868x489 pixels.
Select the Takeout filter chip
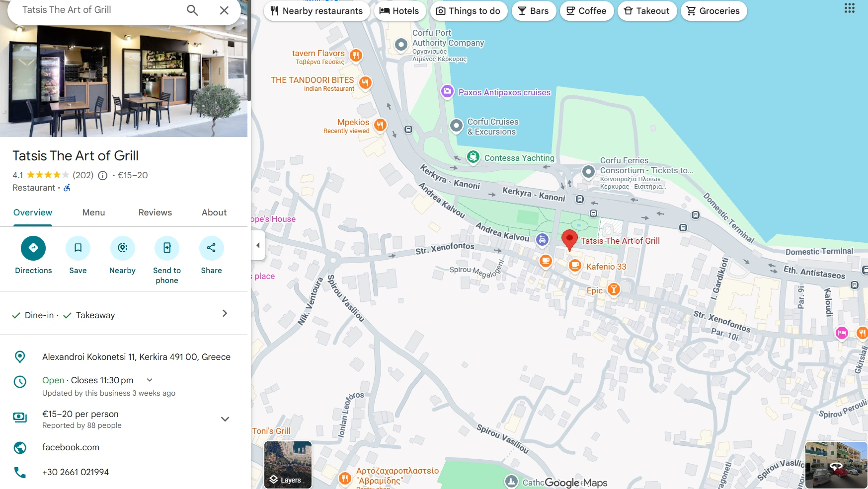click(x=647, y=11)
